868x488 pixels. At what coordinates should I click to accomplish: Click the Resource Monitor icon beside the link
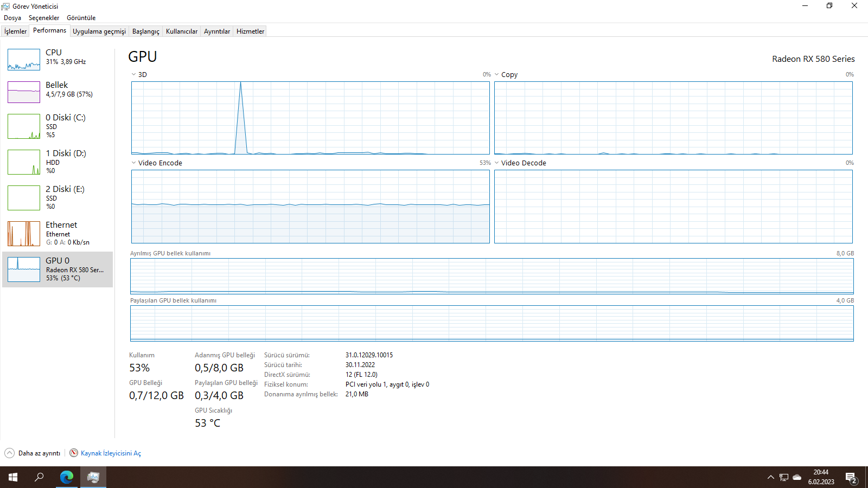(74, 453)
